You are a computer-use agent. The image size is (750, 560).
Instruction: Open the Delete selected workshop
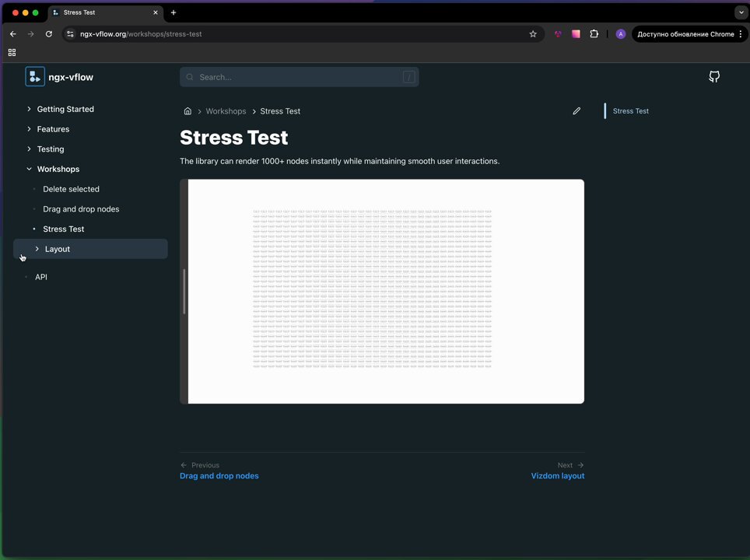point(72,189)
